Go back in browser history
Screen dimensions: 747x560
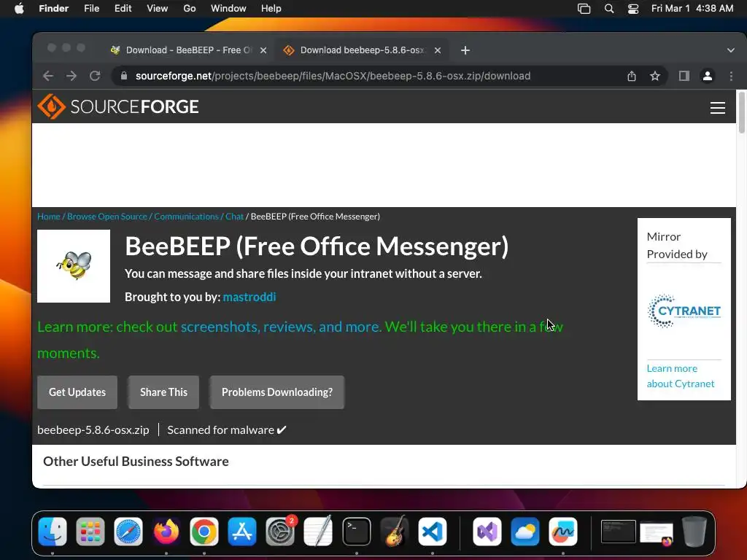tap(48, 76)
